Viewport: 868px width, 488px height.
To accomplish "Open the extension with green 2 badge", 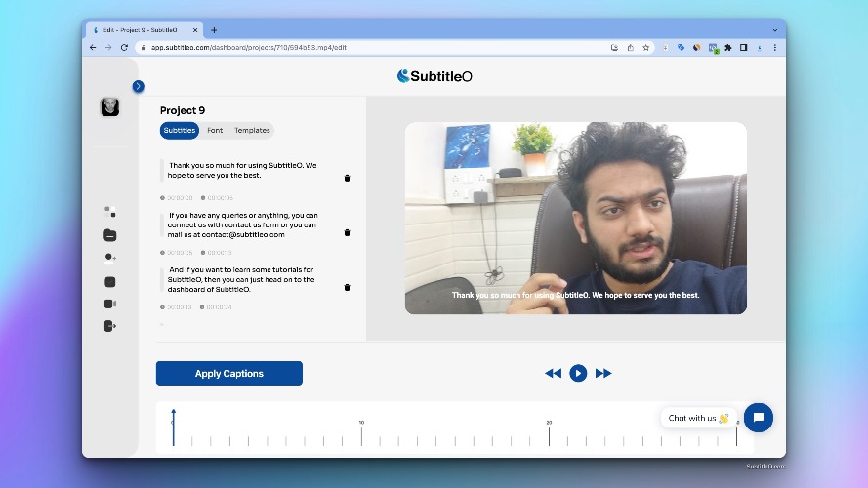I will pos(713,48).
